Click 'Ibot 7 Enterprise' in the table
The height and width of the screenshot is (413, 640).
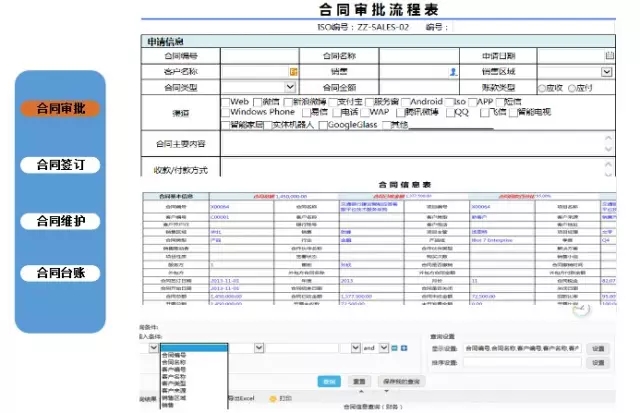tap(492, 240)
